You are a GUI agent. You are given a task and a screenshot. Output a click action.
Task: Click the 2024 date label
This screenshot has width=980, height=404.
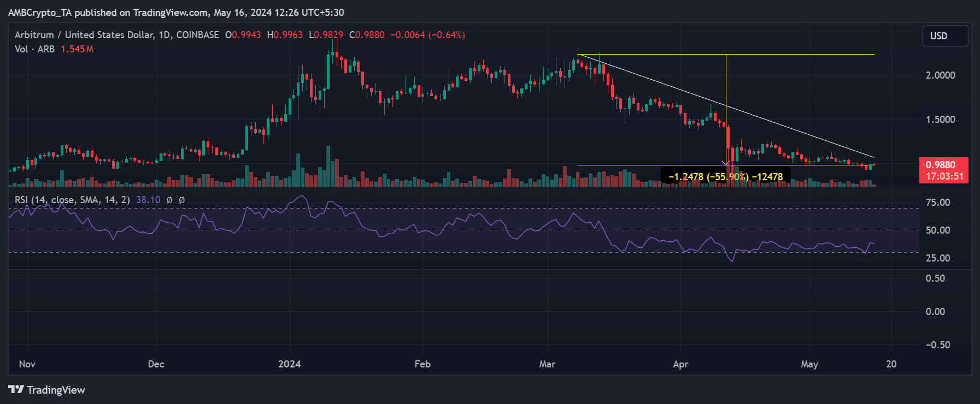(290, 364)
